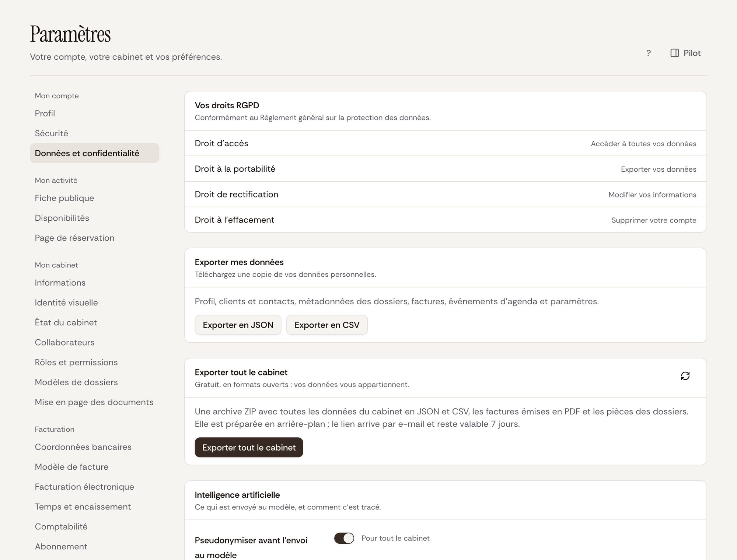Click the Droit à l'effacement label
Viewport: 737px width, 560px height.
[x=234, y=220]
